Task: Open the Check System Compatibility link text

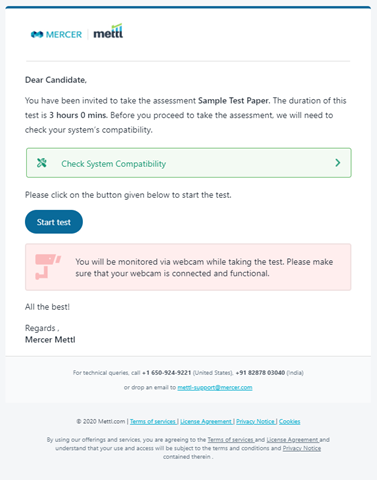Action: pos(114,164)
